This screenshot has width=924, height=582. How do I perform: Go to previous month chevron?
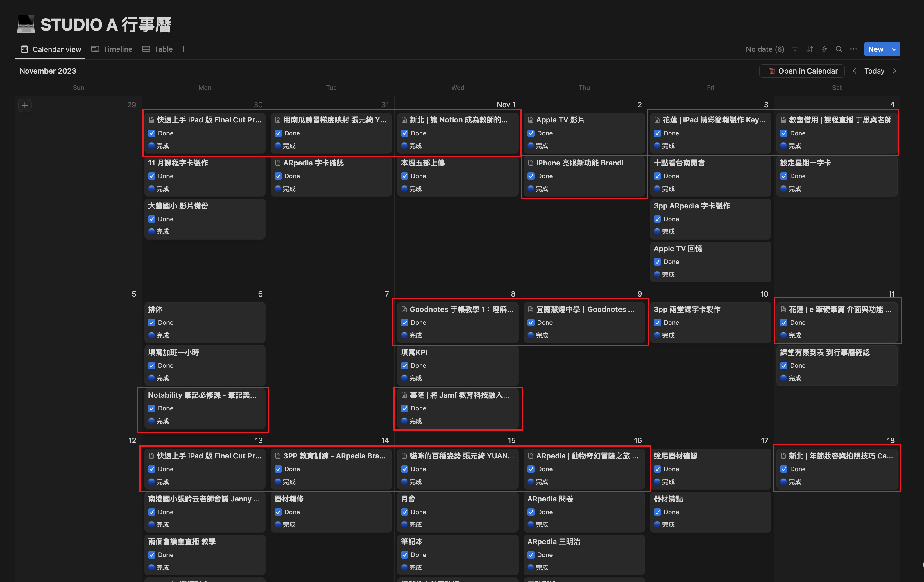[x=855, y=71]
